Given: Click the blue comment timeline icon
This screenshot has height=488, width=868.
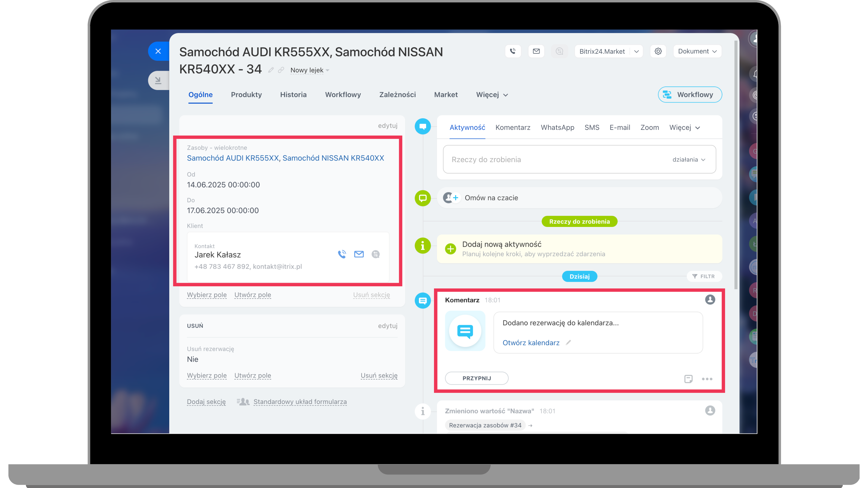Looking at the screenshot, I should tap(423, 300).
